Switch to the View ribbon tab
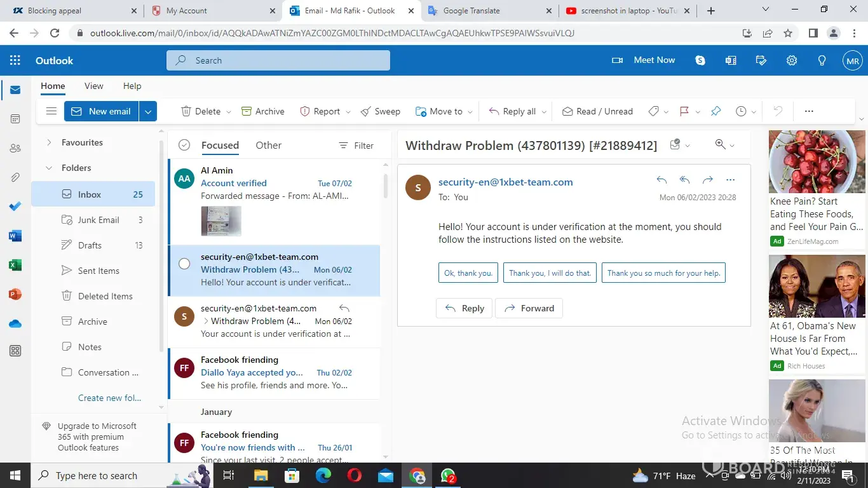 coord(93,86)
